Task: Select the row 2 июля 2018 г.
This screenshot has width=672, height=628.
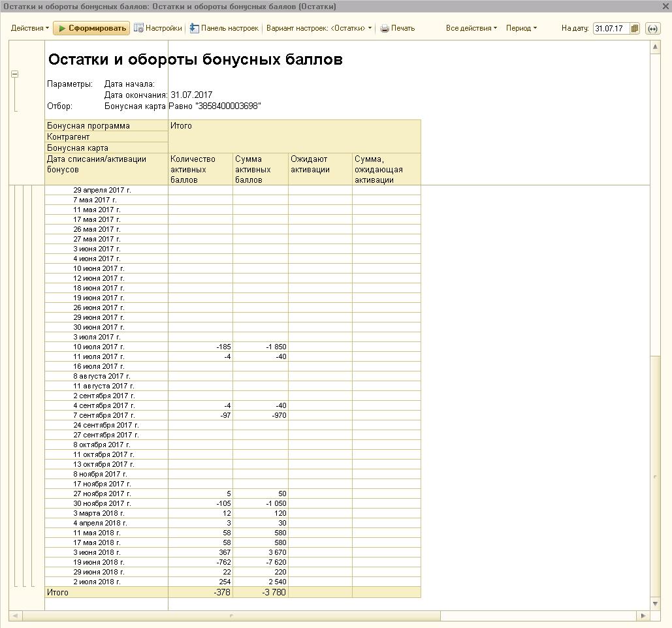Action: point(232,582)
